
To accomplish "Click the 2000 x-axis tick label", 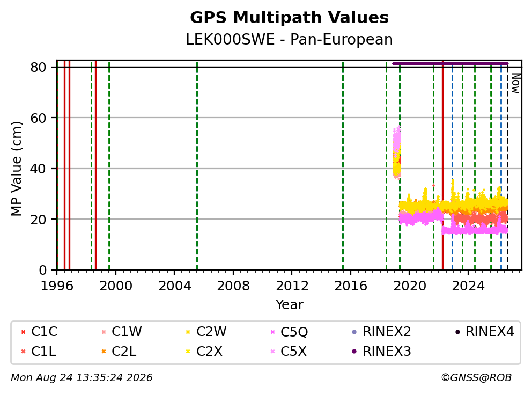I will (x=116, y=286).
